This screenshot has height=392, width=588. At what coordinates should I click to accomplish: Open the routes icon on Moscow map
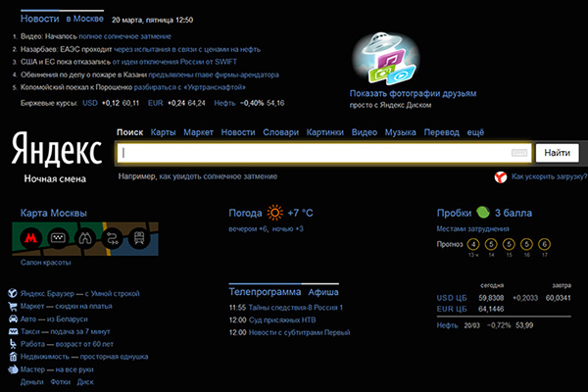pyautogui.click(x=112, y=238)
